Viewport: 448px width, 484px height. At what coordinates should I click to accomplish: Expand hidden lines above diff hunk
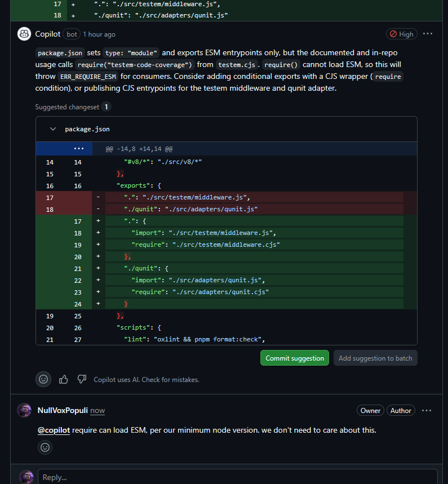coord(79,149)
